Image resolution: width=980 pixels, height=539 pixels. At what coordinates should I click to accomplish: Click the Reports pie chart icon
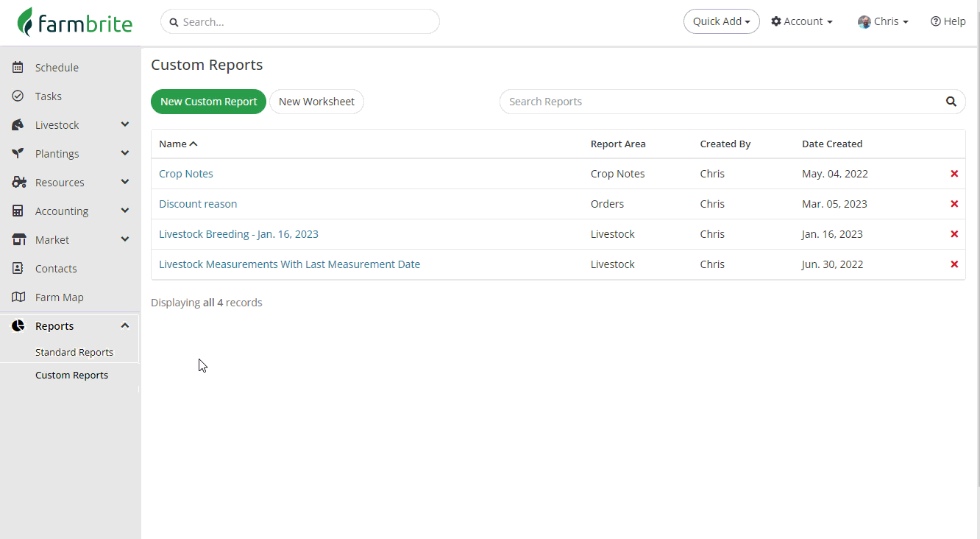pos(18,326)
